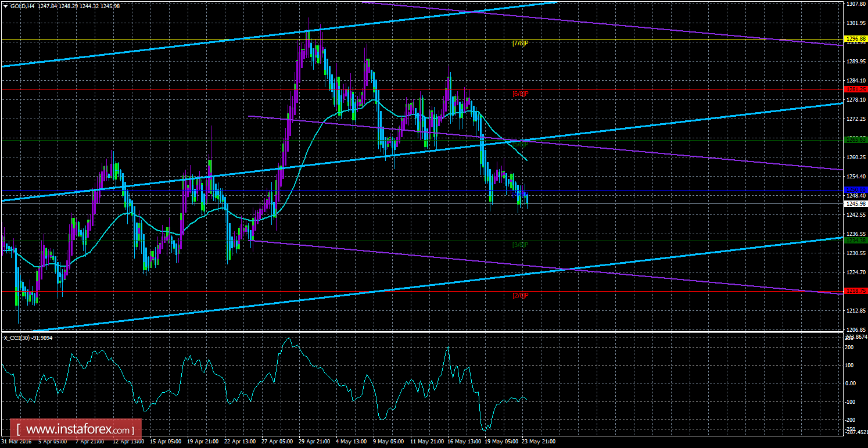Select the [3/8]P Murrey level label
868x448 pixels.
click(x=520, y=245)
